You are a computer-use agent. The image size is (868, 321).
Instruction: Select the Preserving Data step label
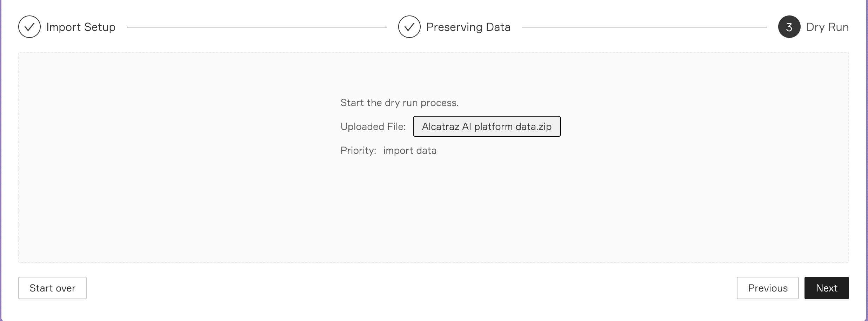(x=468, y=27)
